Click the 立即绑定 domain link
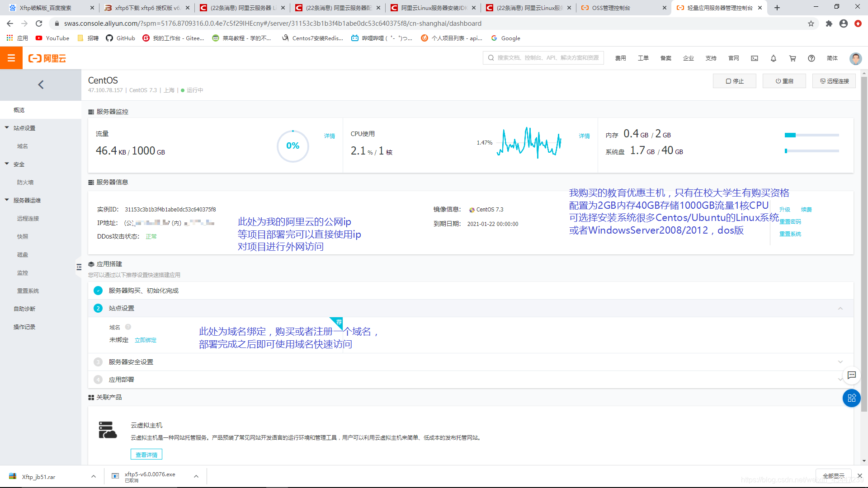The image size is (868, 488). pos(146,340)
